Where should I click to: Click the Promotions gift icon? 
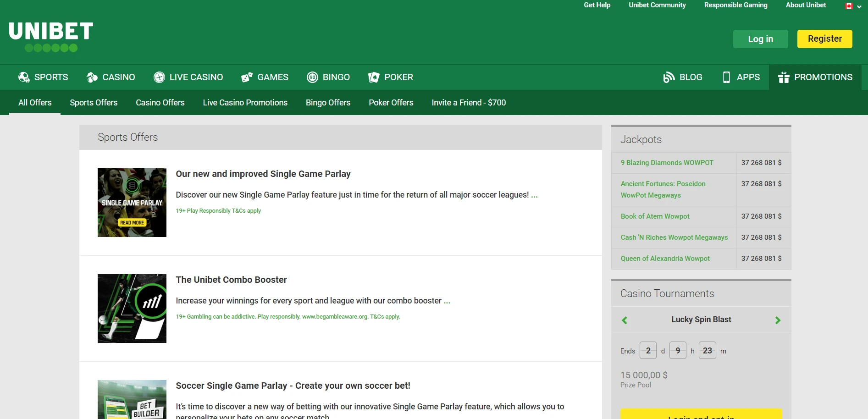click(x=784, y=77)
